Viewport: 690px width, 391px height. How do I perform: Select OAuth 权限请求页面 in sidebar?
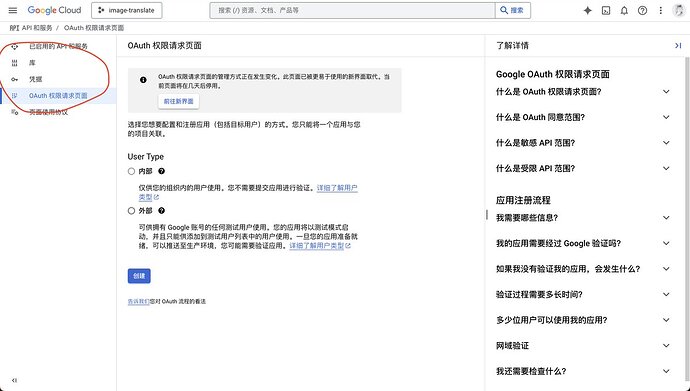[58, 95]
